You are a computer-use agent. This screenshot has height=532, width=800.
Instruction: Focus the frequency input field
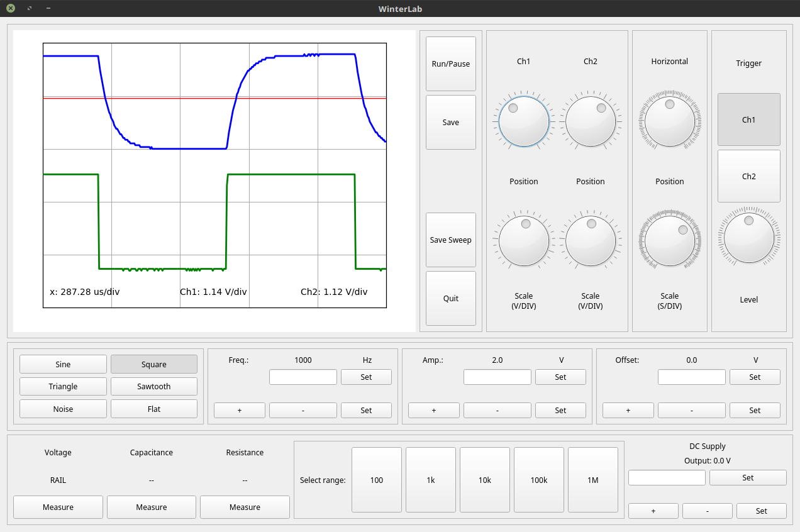303,377
